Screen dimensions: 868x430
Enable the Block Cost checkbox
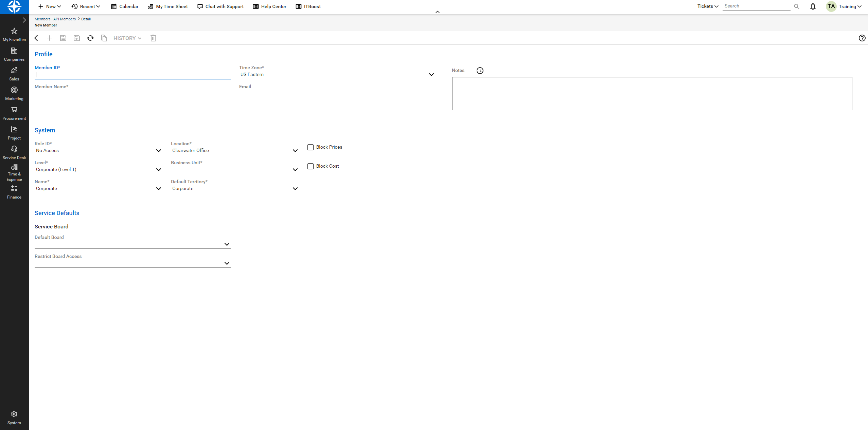click(311, 166)
